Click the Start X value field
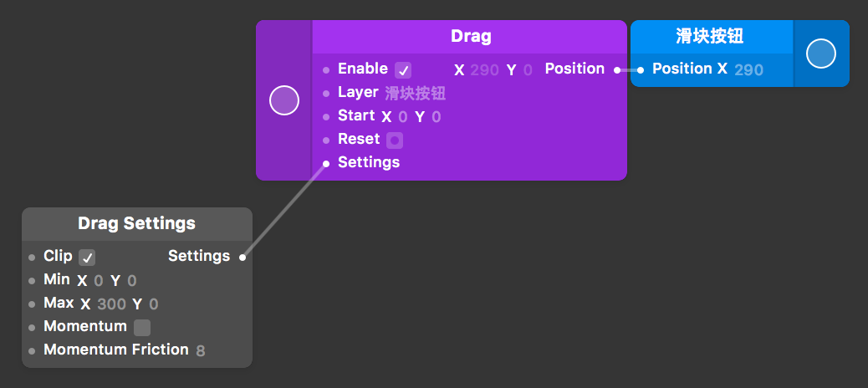868x388 pixels. click(x=403, y=117)
